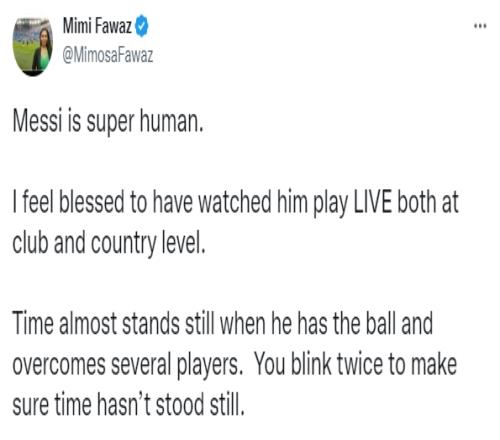Click the final line "sure time hasn't stood still."

[128, 404]
